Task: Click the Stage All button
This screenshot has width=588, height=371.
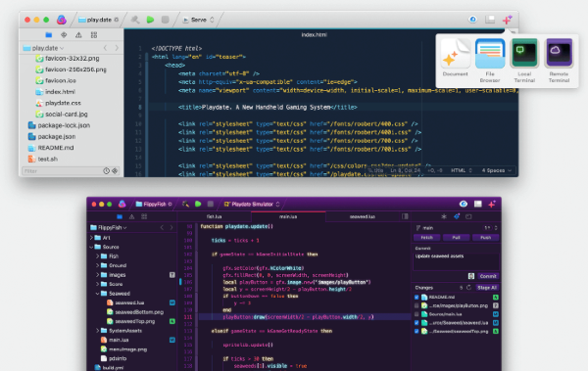Action: tap(487, 288)
